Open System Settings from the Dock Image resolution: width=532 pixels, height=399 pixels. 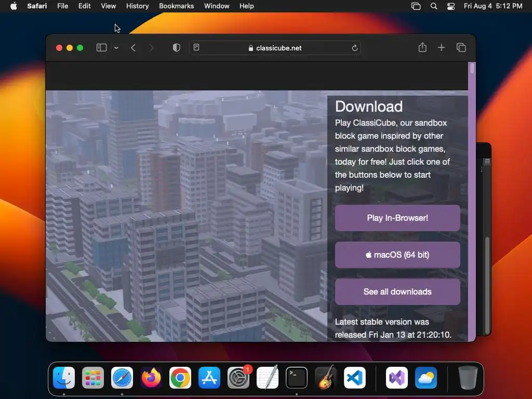tap(238, 378)
